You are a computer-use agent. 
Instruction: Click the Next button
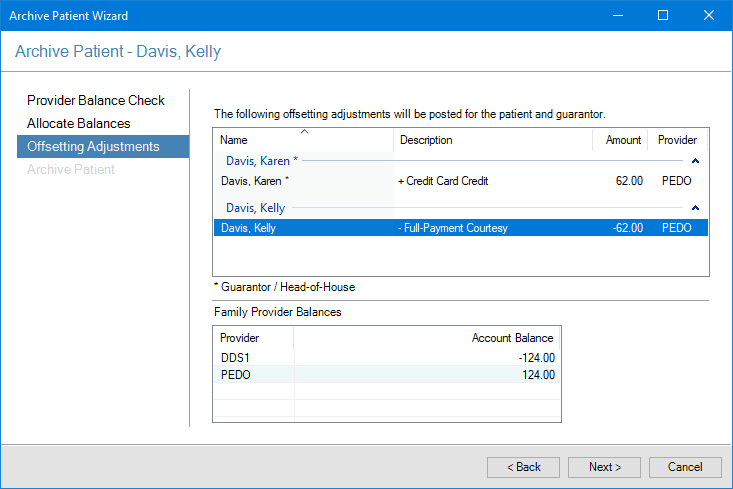click(x=604, y=467)
